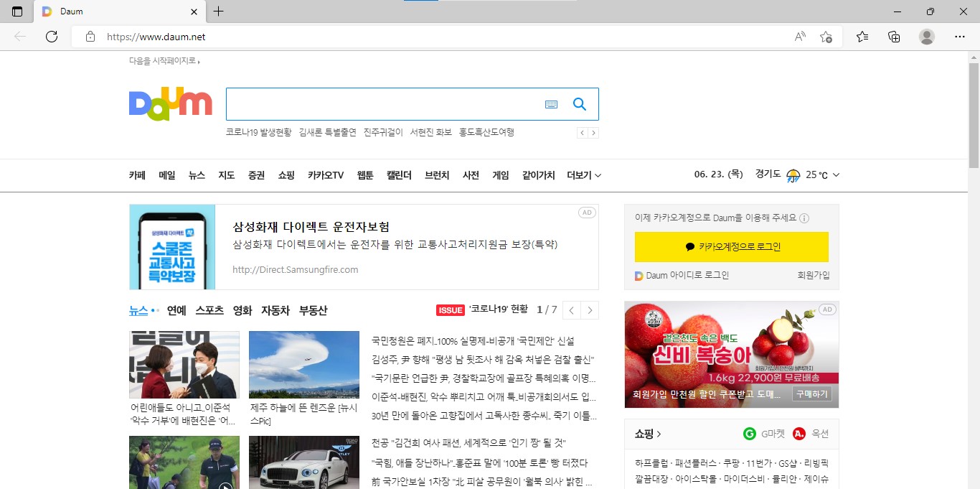Click trending keyword 홍도흑산도여행
The width and height of the screenshot is (980, 489).
pyautogui.click(x=487, y=133)
